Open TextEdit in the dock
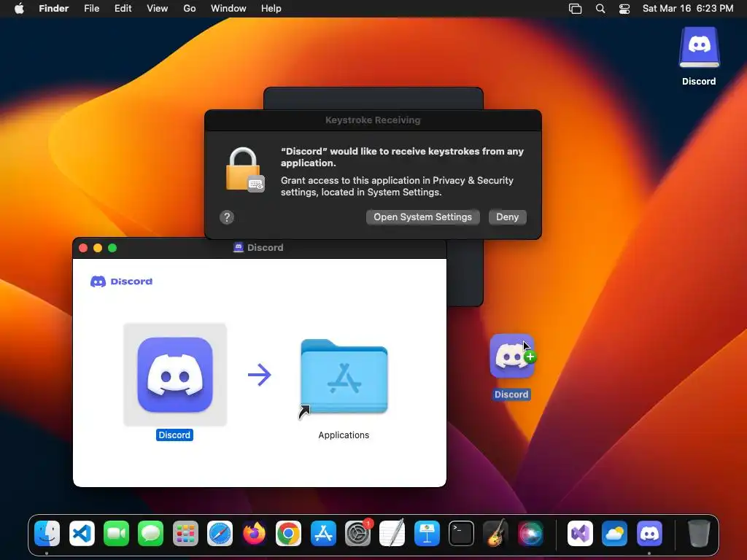 tap(392, 533)
